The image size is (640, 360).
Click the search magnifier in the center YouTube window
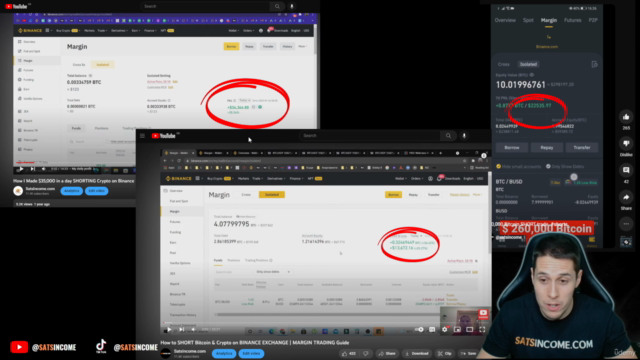pos(448,136)
